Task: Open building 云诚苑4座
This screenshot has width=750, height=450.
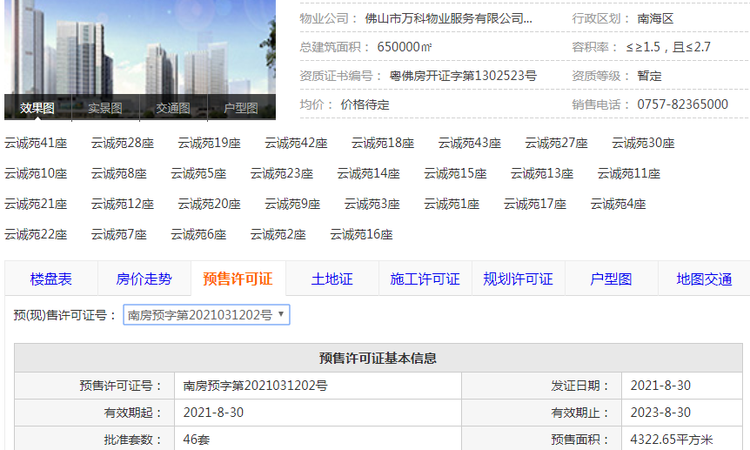Action: tap(618, 204)
